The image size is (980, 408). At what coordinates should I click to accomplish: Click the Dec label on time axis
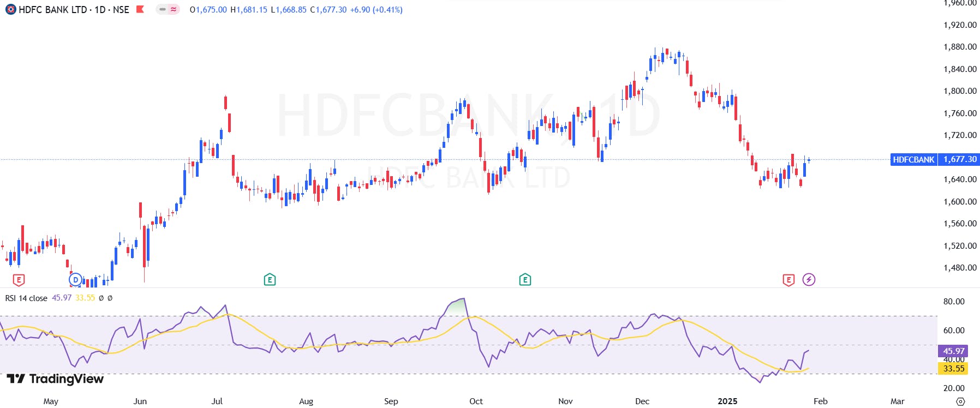[x=642, y=401]
